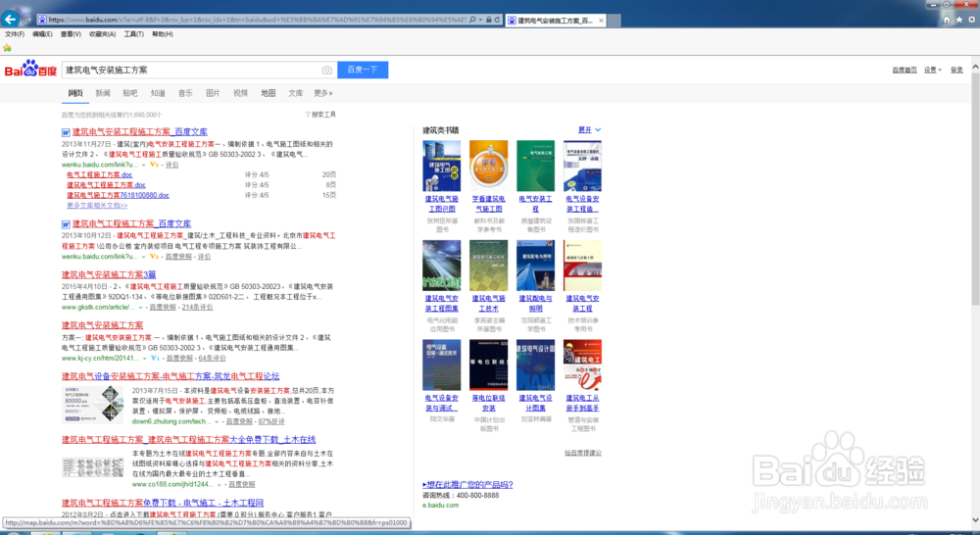This screenshot has width=980, height=535.
Task: Open the arrow beside www.co188.com URL
Action: coord(220,484)
